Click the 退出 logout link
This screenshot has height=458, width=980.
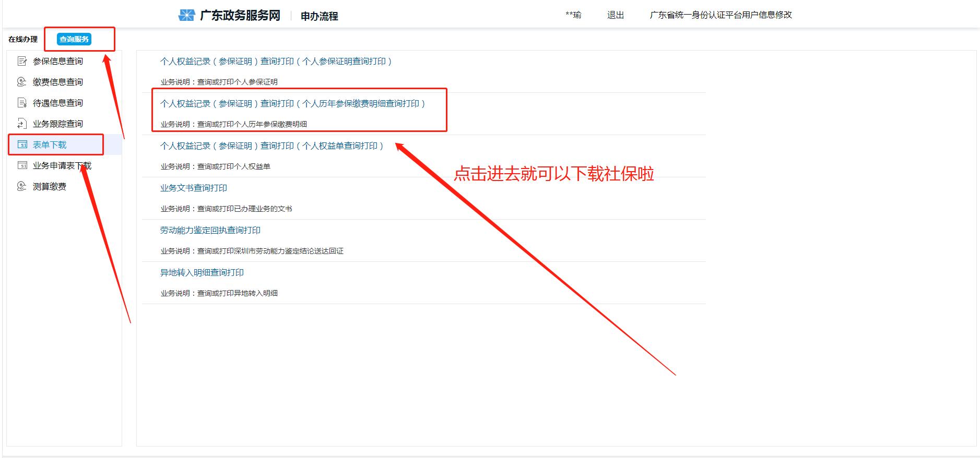[x=616, y=15]
